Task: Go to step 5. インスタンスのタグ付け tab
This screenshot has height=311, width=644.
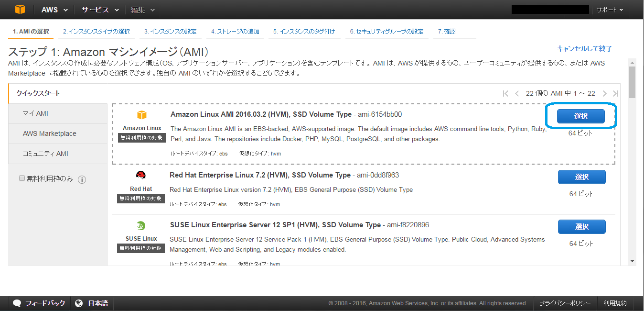Action: (x=304, y=32)
